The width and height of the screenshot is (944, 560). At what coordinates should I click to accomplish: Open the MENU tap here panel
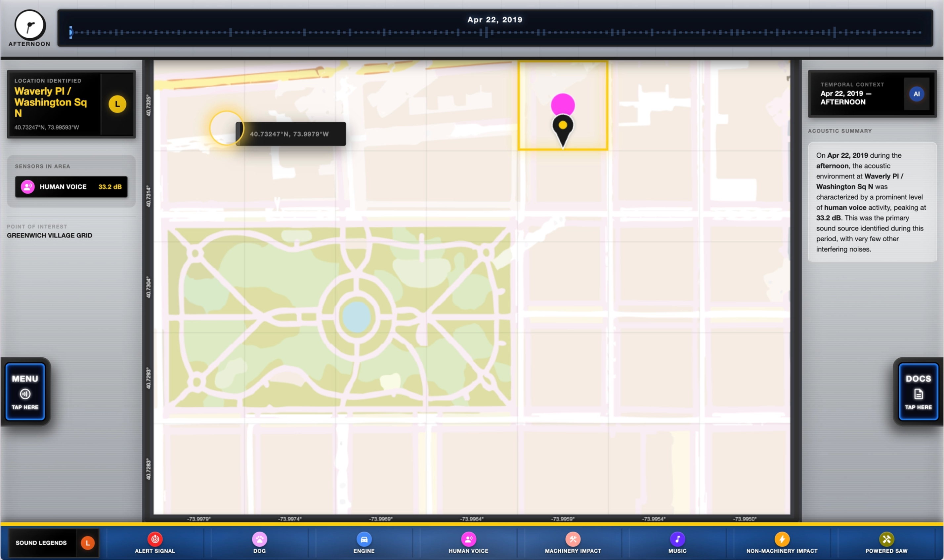point(25,391)
